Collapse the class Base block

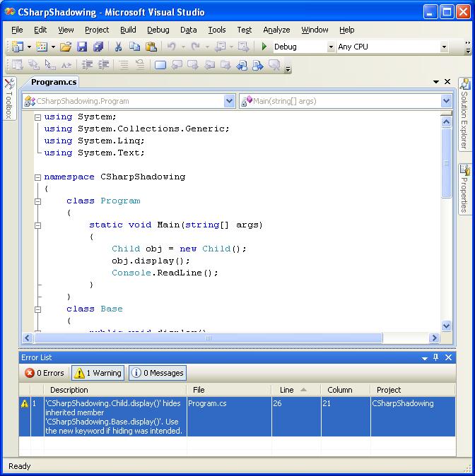(37, 309)
